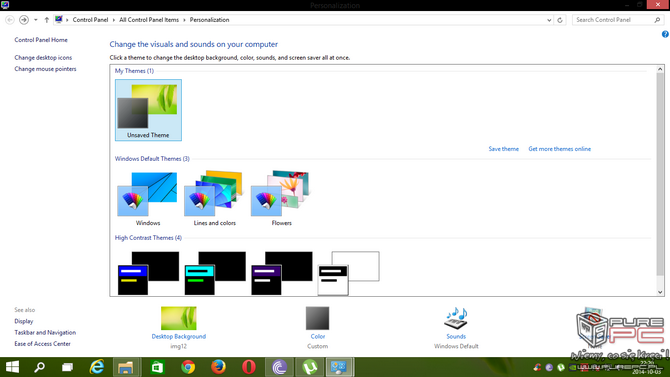Launch Opera browser from the taskbar
670x377 pixels.
[249, 367]
